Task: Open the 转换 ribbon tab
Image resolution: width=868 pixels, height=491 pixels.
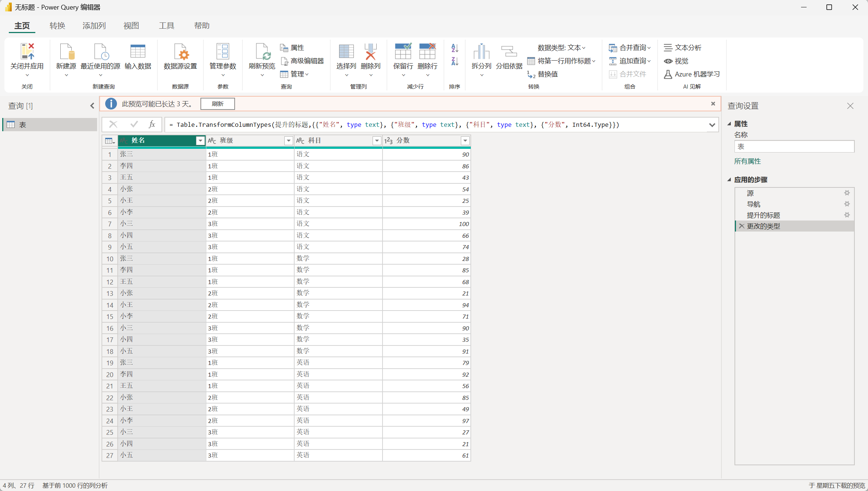Action: coord(57,26)
